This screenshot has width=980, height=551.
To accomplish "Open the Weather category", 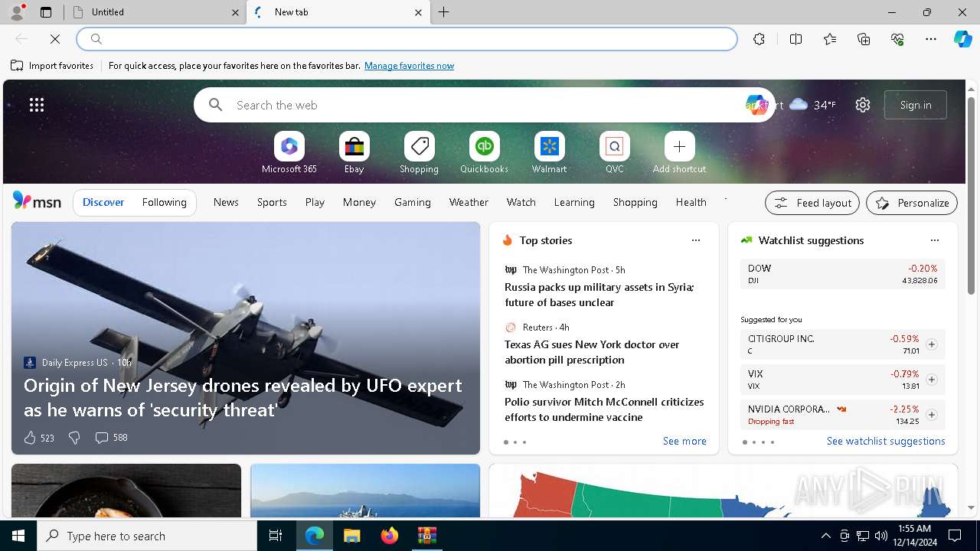I will point(469,202).
